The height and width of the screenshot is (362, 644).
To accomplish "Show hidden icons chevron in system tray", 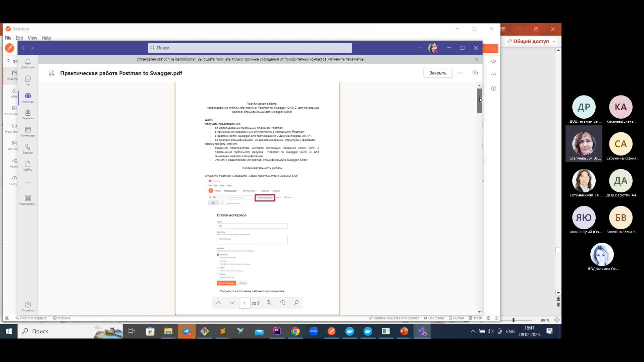I will 473,331.
